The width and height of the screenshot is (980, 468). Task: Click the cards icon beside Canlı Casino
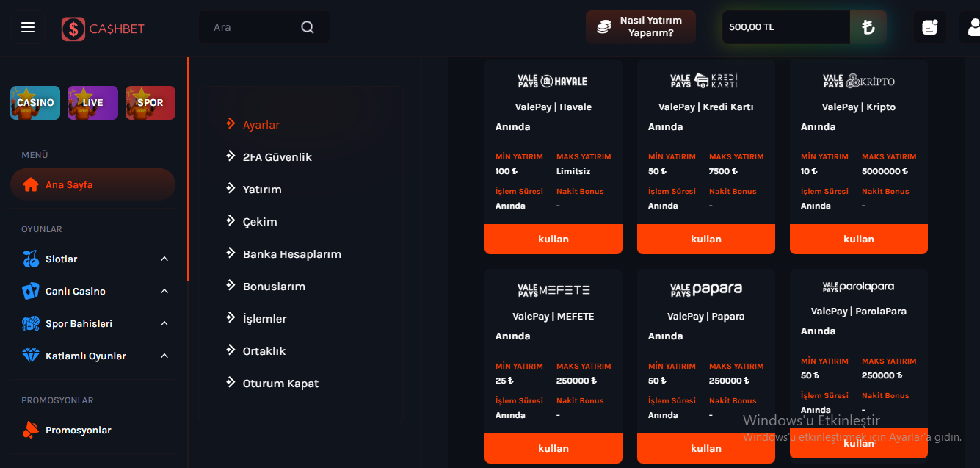pyautogui.click(x=31, y=291)
